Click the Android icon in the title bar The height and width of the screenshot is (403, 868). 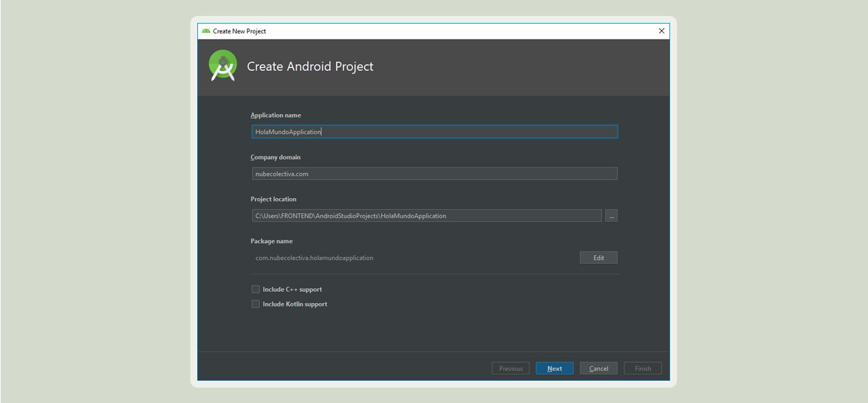coord(206,31)
